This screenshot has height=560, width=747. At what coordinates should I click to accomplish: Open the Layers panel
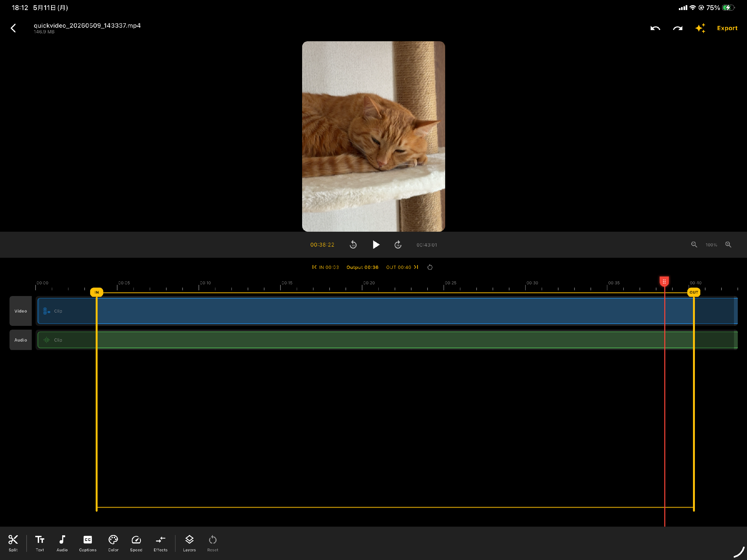(x=189, y=543)
